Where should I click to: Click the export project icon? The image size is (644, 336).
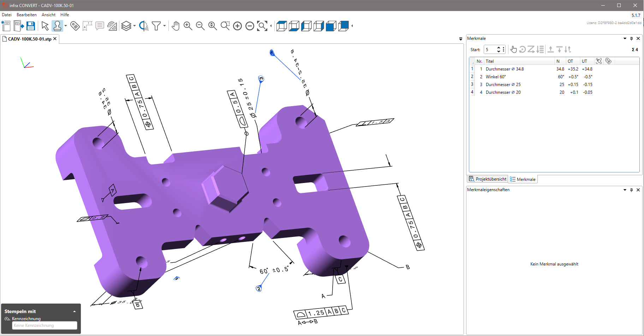tap(18, 26)
